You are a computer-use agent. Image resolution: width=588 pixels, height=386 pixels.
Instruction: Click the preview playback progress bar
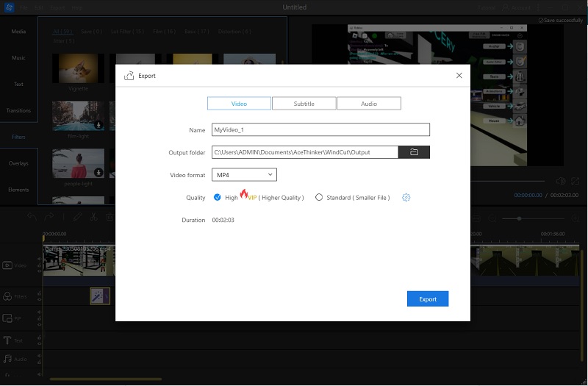click(x=507, y=181)
